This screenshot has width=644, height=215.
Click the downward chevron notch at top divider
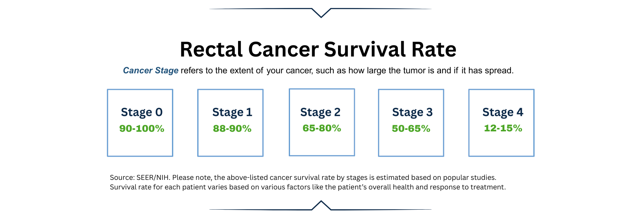click(x=321, y=13)
